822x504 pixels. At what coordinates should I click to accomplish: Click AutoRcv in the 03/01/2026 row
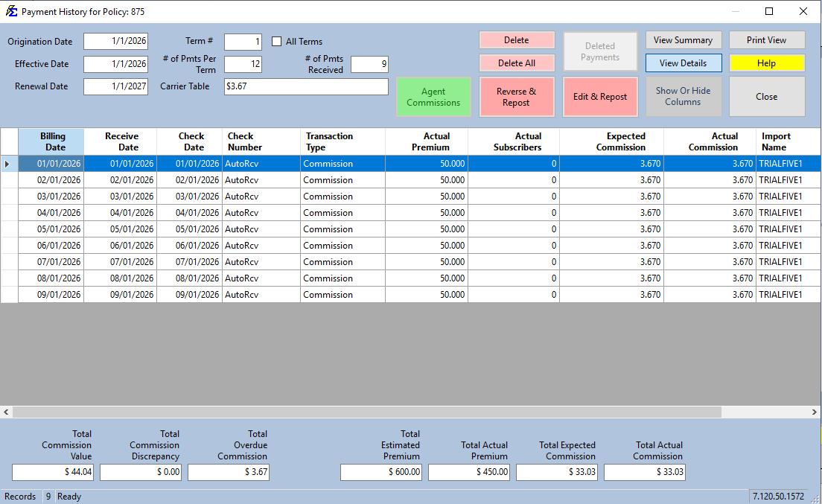261,197
